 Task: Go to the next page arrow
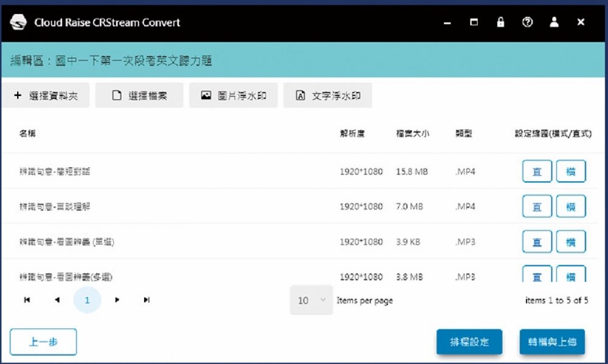click(x=117, y=300)
